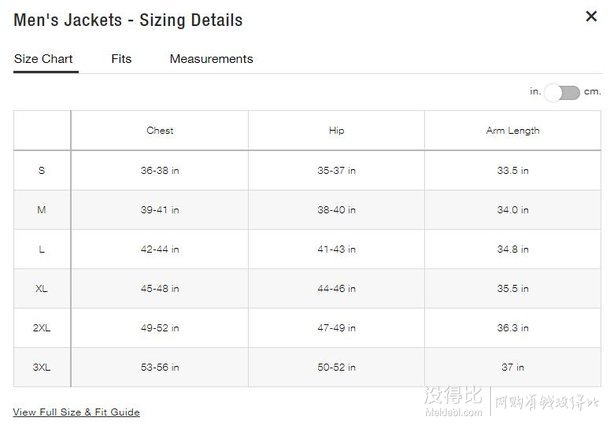Image resolution: width=610 pixels, height=436 pixels.
Task: Open View Full Size & Fit Guide link
Action: (x=76, y=412)
